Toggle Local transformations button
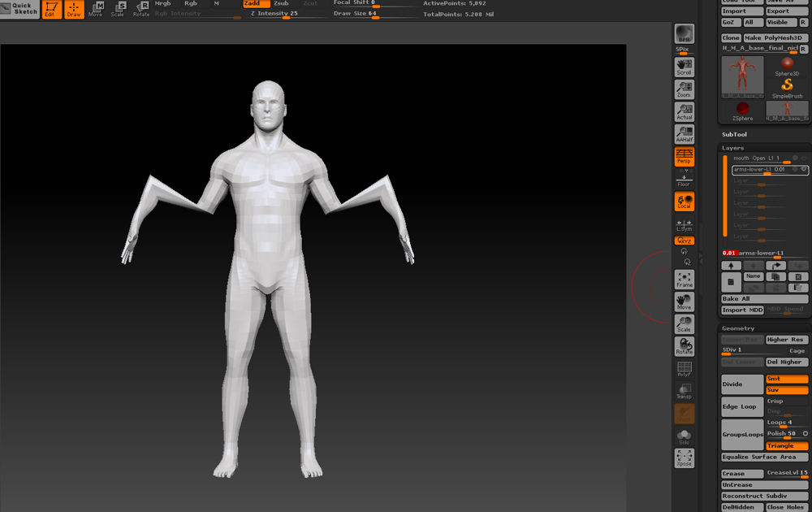Viewport: 812px width, 512px height. [x=684, y=201]
